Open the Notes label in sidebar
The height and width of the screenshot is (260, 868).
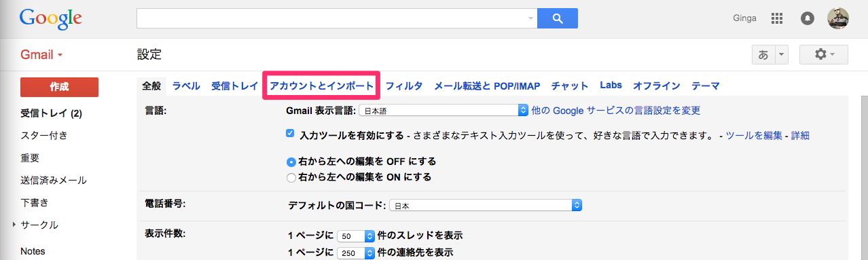pyautogui.click(x=33, y=251)
